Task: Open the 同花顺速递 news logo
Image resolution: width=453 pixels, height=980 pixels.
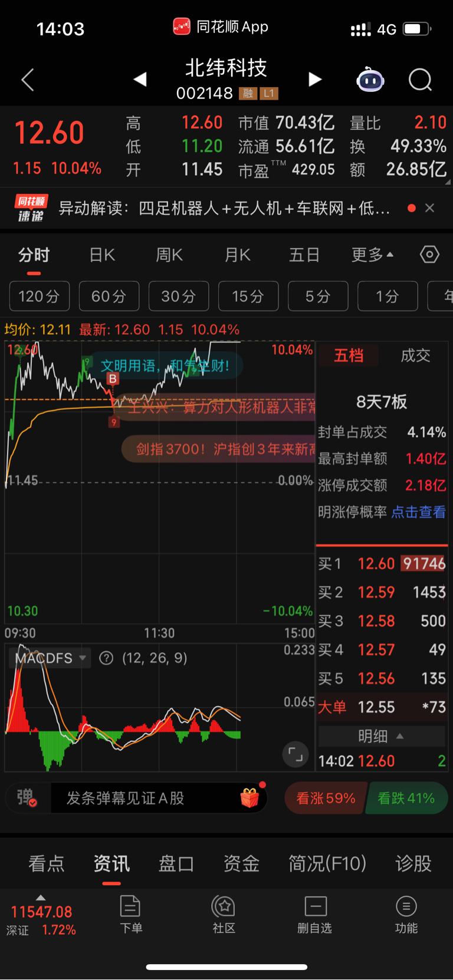Action: (31, 209)
